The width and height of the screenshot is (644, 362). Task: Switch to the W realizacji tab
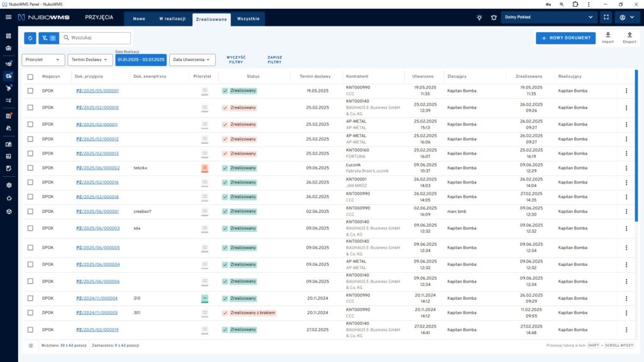pyautogui.click(x=172, y=19)
